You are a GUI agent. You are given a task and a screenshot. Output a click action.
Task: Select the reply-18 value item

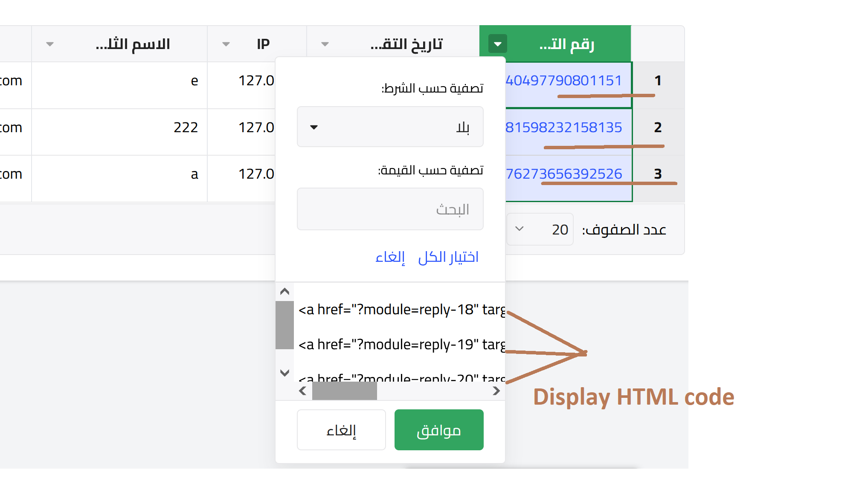(401, 310)
